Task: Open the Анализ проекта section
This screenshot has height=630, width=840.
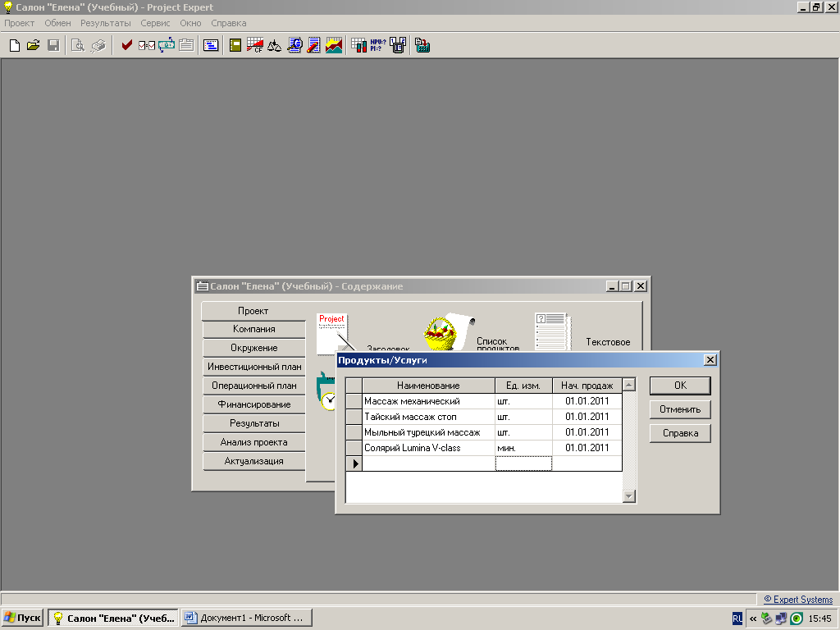Action: [x=254, y=442]
